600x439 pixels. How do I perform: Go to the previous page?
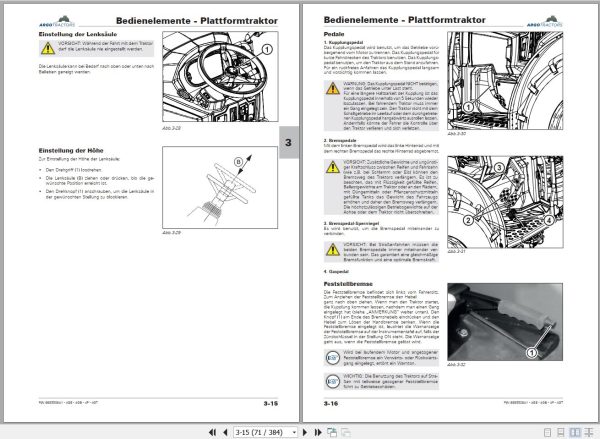tap(225, 432)
